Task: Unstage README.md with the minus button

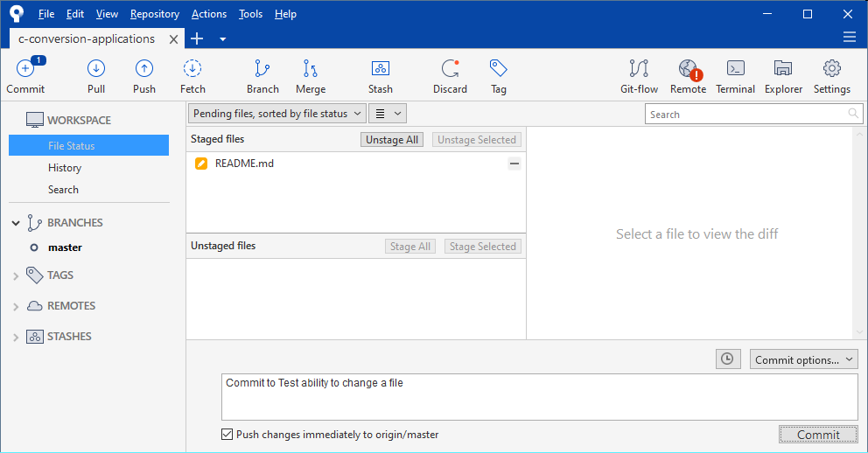Action: click(514, 164)
